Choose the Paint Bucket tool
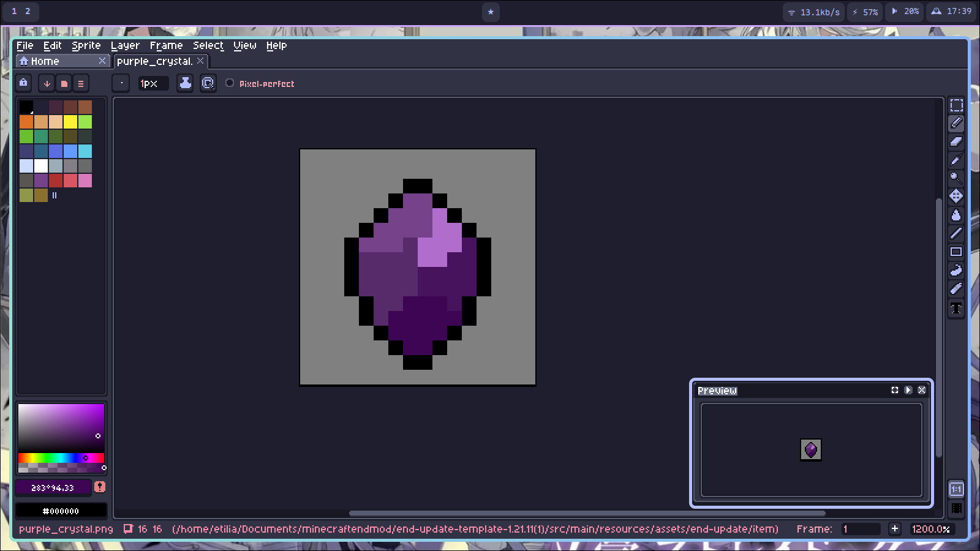 click(956, 215)
